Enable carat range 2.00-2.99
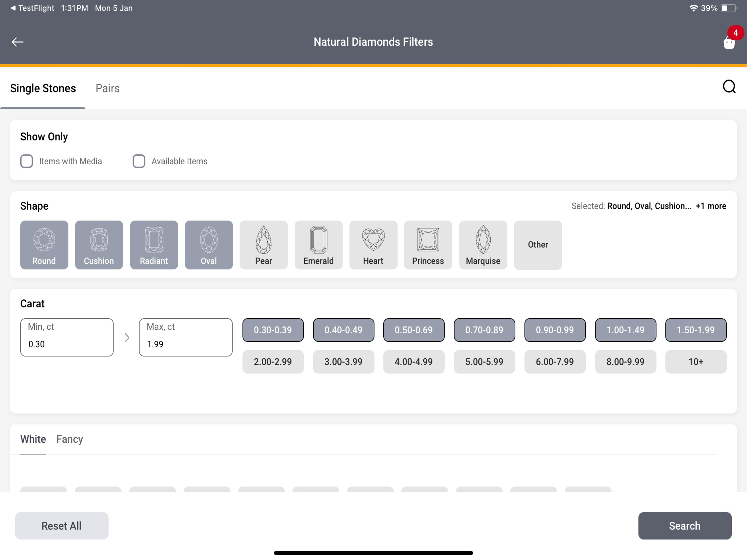 point(273,362)
